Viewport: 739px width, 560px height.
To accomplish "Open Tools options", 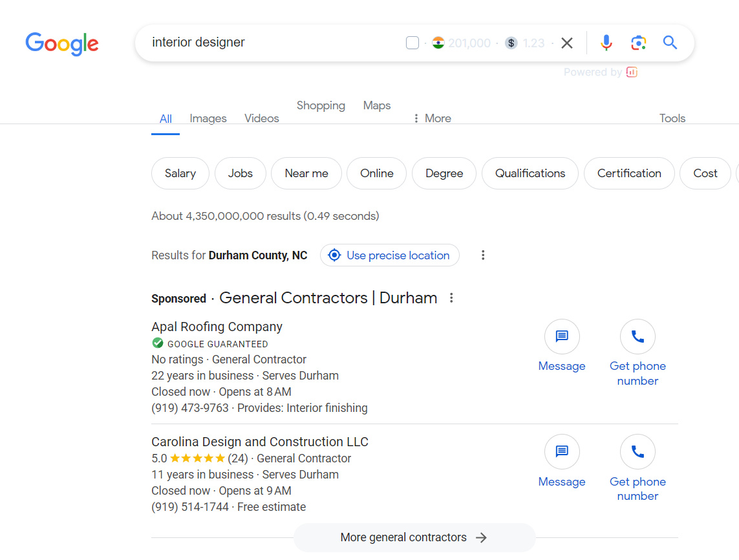I will (672, 118).
